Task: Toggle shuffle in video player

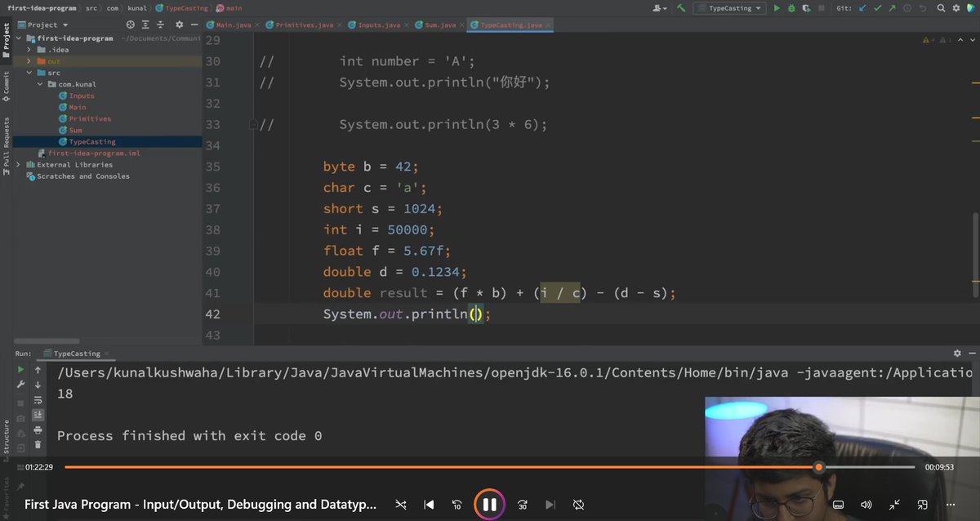Action: (400, 505)
